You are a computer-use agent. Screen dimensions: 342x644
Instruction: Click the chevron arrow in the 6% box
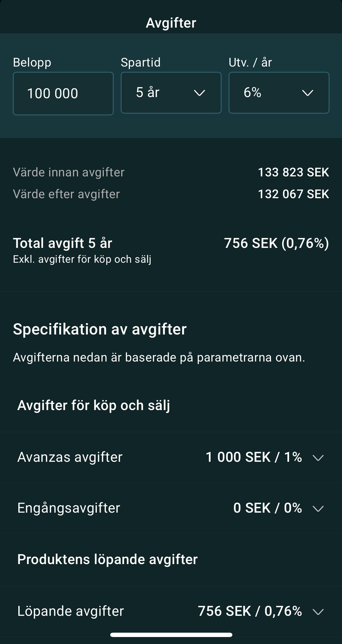pyautogui.click(x=307, y=93)
